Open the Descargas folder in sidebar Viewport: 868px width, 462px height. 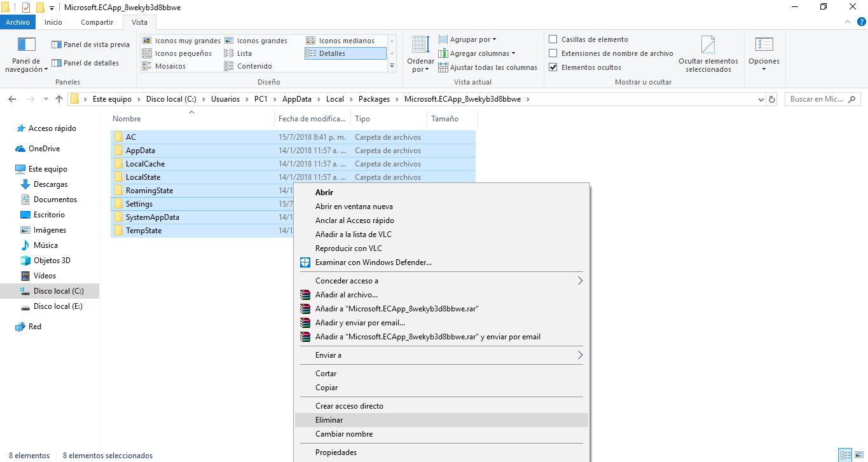50,184
